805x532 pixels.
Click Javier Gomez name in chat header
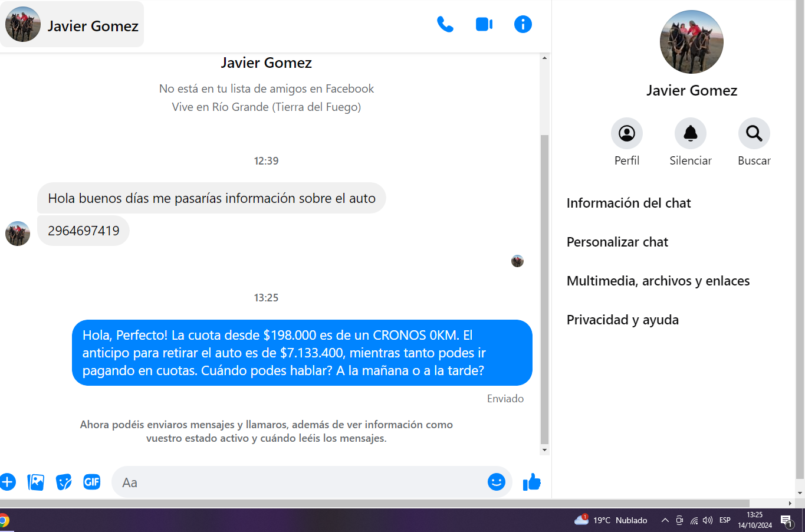tap(93, 26)
